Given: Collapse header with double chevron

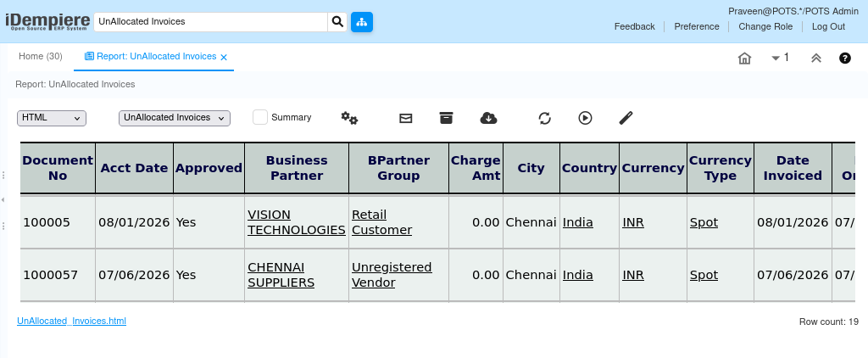Looking at the screenshot, I should coord(816,59).
